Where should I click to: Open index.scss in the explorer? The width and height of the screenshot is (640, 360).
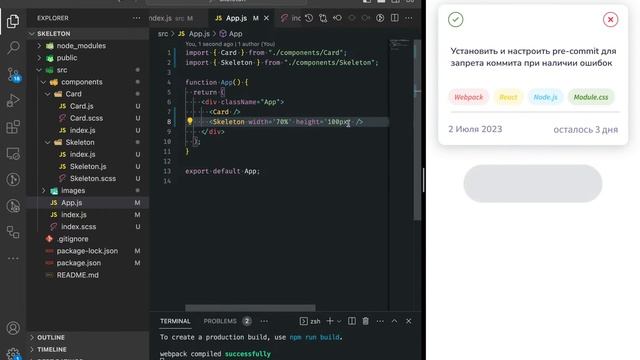[x=78, y=227]
